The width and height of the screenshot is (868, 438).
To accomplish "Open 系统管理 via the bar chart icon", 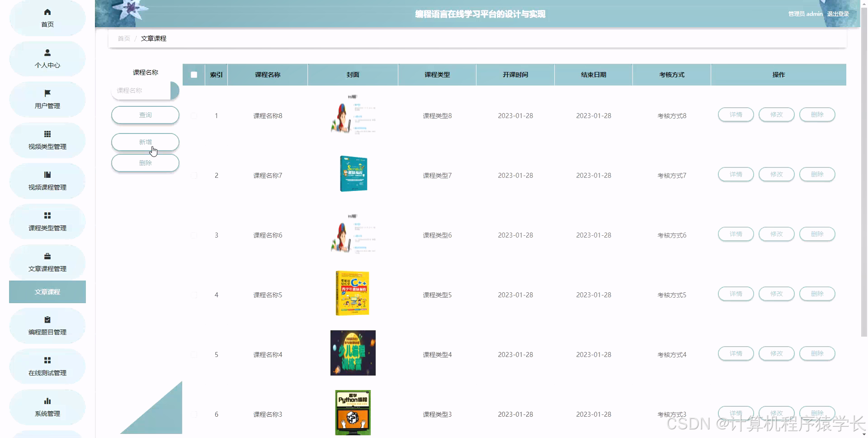I will [x=47, y=400].
